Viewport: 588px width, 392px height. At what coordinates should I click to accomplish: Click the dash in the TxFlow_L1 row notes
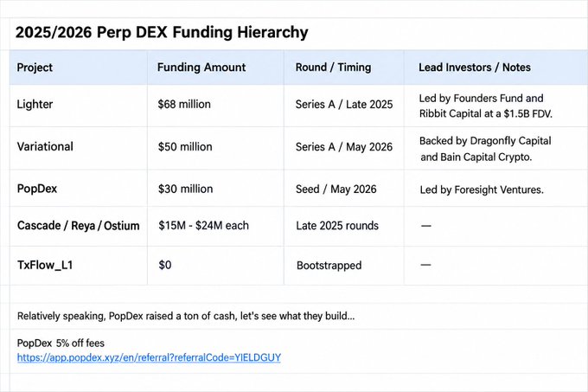(425, 265)
